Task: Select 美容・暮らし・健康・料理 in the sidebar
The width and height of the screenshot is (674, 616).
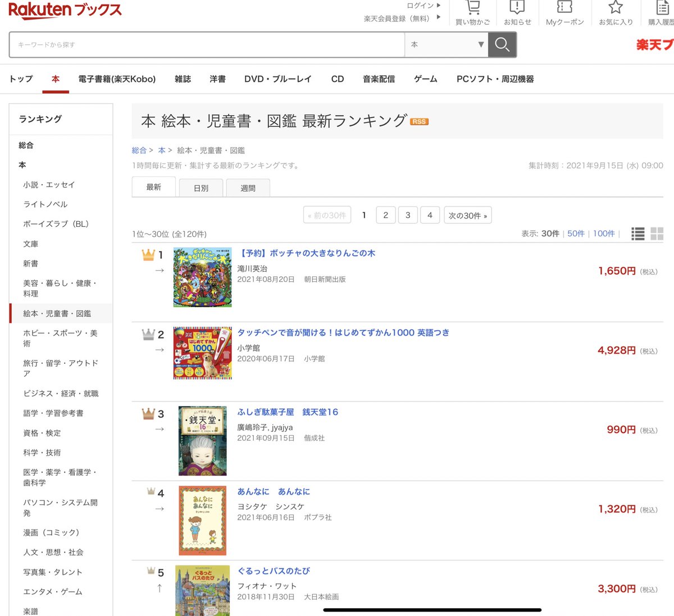Action: [x=61, y=289]
